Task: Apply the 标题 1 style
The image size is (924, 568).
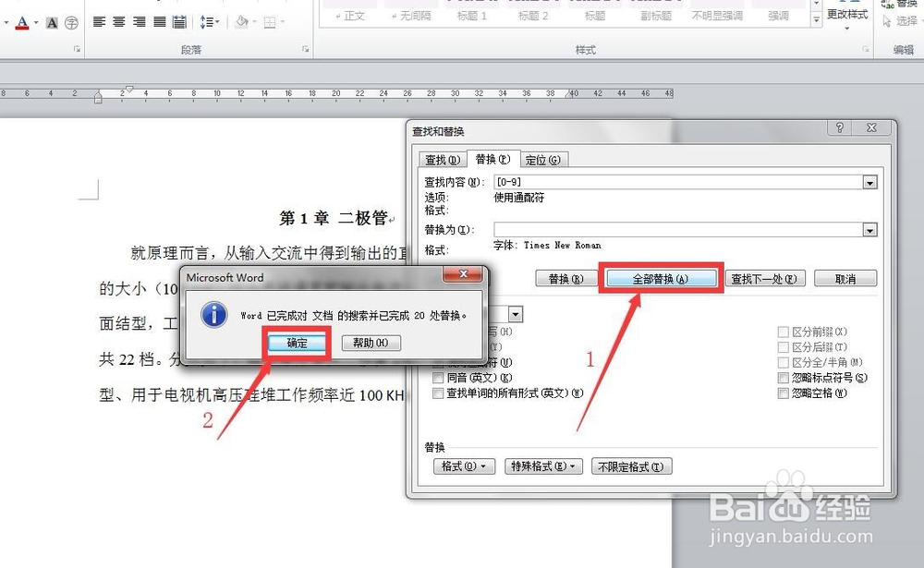Action: 472,16
